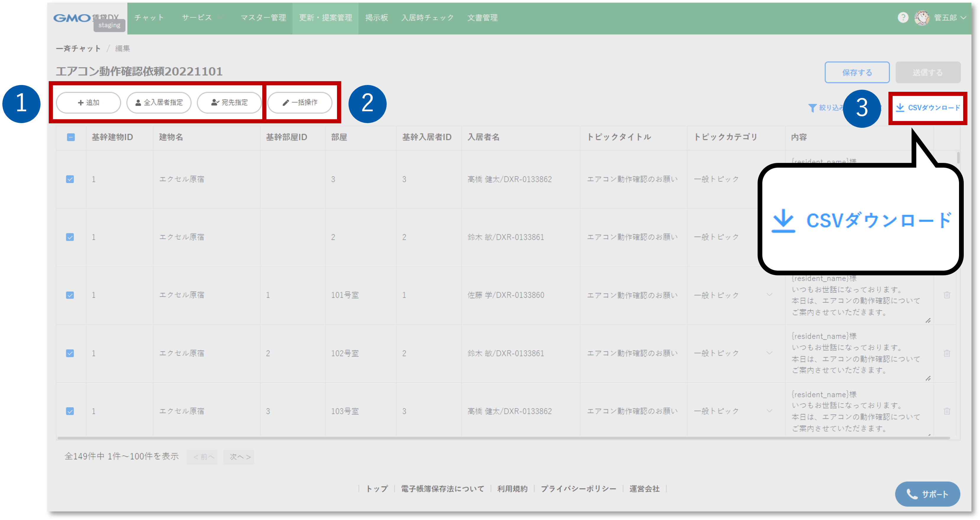Delete the 103号室 row via trash icon
Image resolution: width=980 pixels, height=520 pixels.
(x=947, y=411)
